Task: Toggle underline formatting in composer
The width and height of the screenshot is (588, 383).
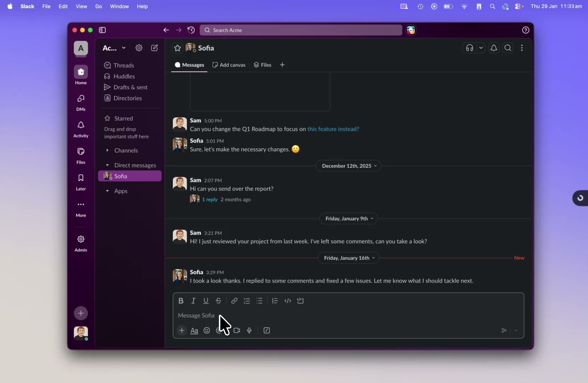Action: pos(206,301)
